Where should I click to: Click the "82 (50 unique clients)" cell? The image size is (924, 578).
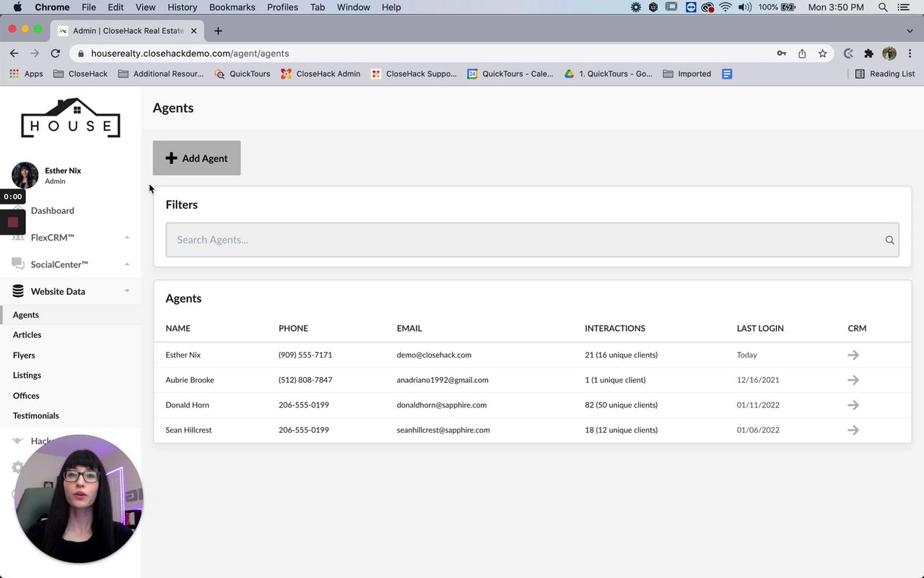622,405
